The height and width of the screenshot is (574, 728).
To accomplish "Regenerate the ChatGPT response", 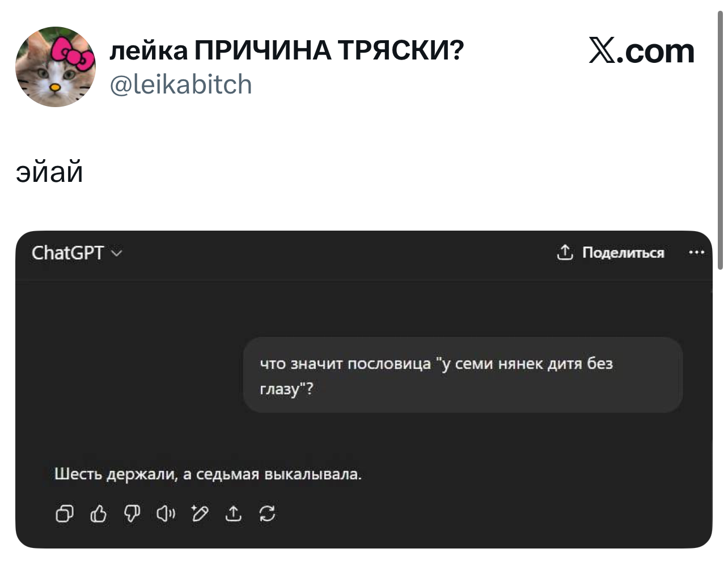I will click(267, 513).
